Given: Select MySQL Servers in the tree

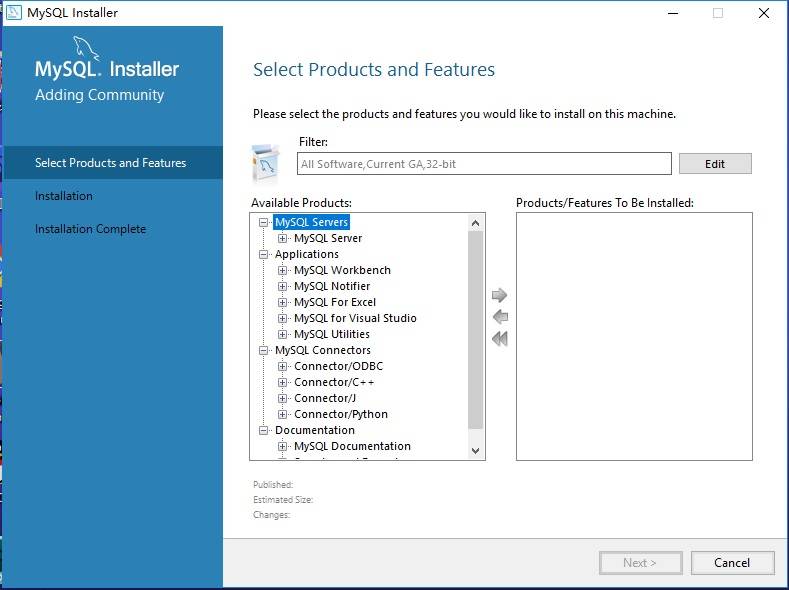Looking at the screenshot, I should click(311, 222).
